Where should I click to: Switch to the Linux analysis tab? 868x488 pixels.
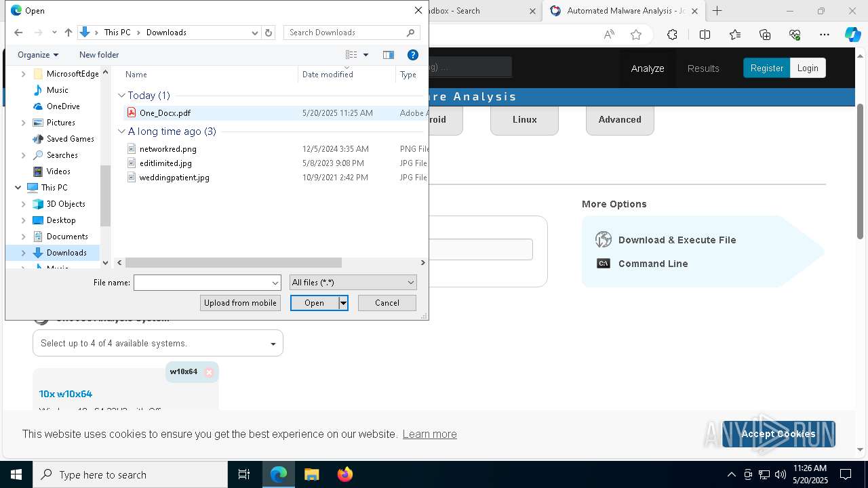(x=524, y=120)
